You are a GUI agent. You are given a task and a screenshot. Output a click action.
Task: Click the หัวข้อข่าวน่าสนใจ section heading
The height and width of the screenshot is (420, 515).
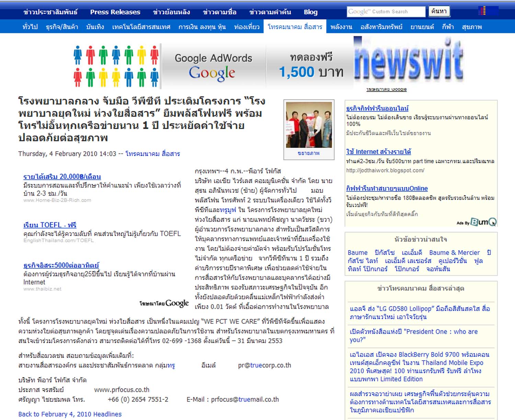(421, 240)
